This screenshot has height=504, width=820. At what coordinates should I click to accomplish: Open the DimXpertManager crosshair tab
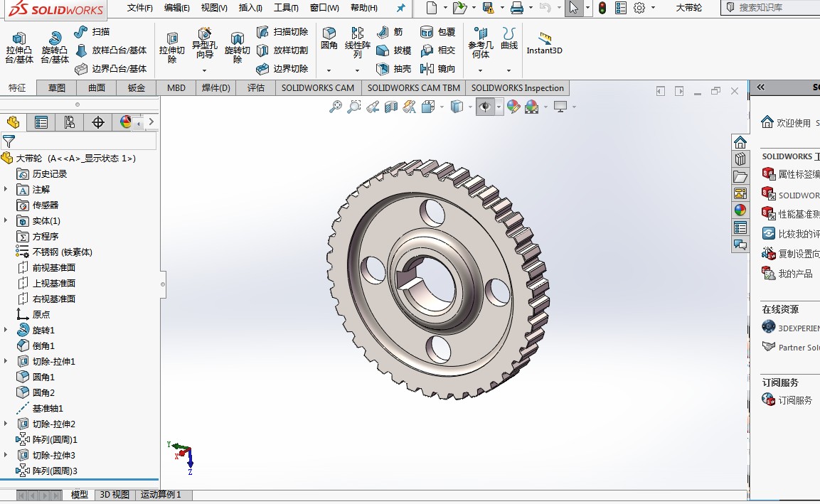pos(98,122)
